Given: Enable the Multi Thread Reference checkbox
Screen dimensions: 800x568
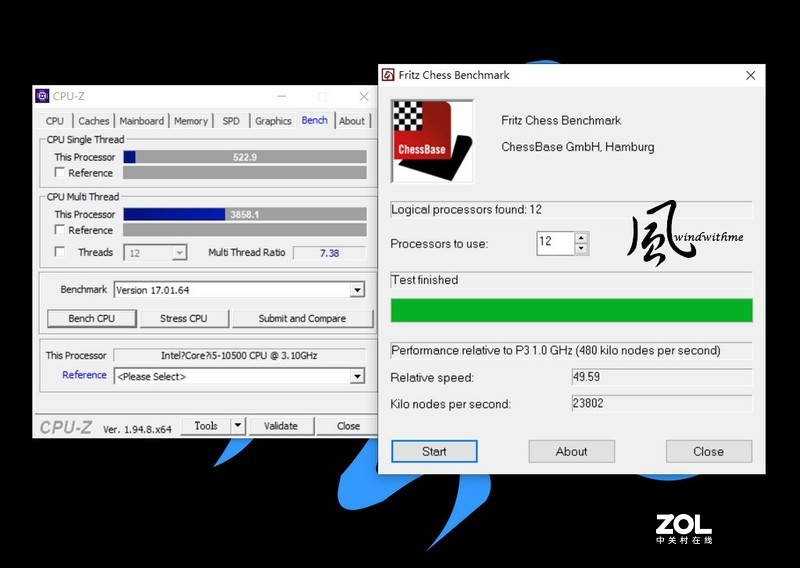Looking at the screenshot, I should (x=60, y=230).
